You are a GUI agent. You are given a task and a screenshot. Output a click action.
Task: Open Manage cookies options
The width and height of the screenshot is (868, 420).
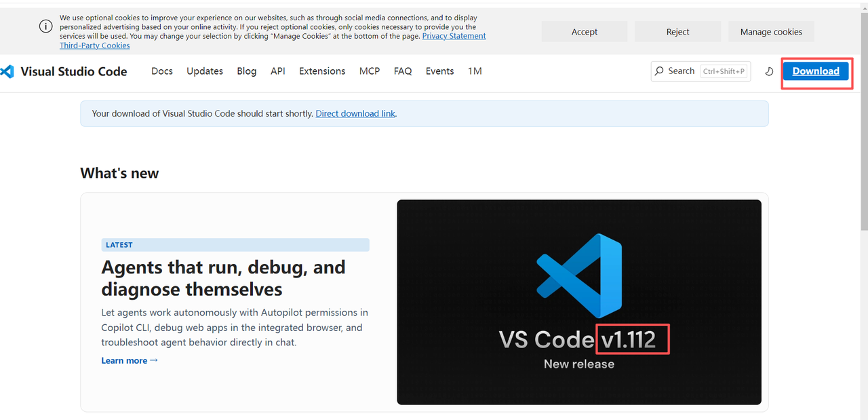pyautogui.click(x=771, y=32)
